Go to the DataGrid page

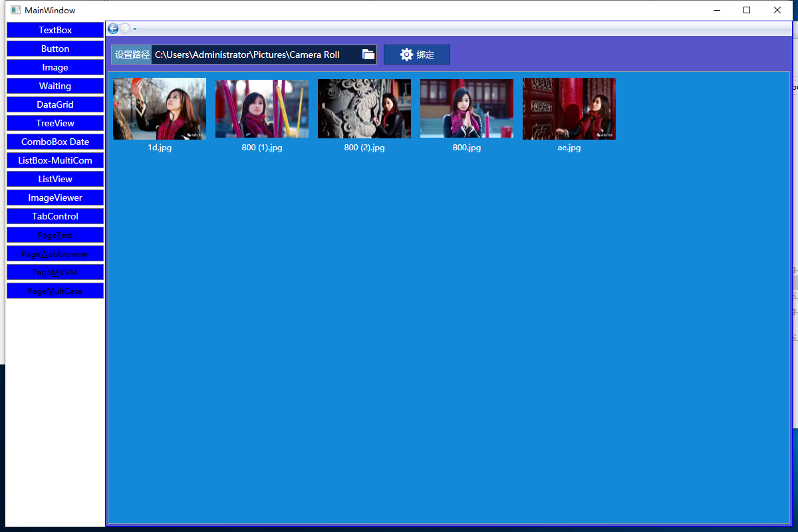(x=55, y=104)
